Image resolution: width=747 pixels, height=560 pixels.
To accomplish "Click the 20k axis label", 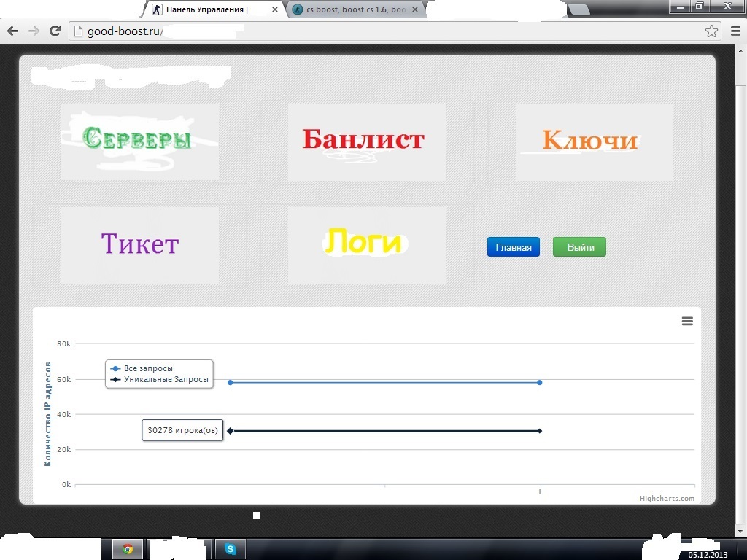I will [64, 449].
